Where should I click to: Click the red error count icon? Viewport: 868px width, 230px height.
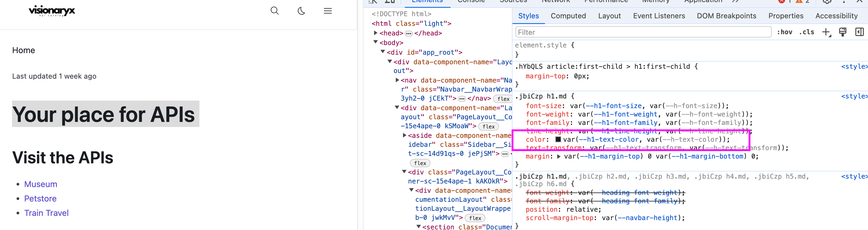(x=782, y=1)
